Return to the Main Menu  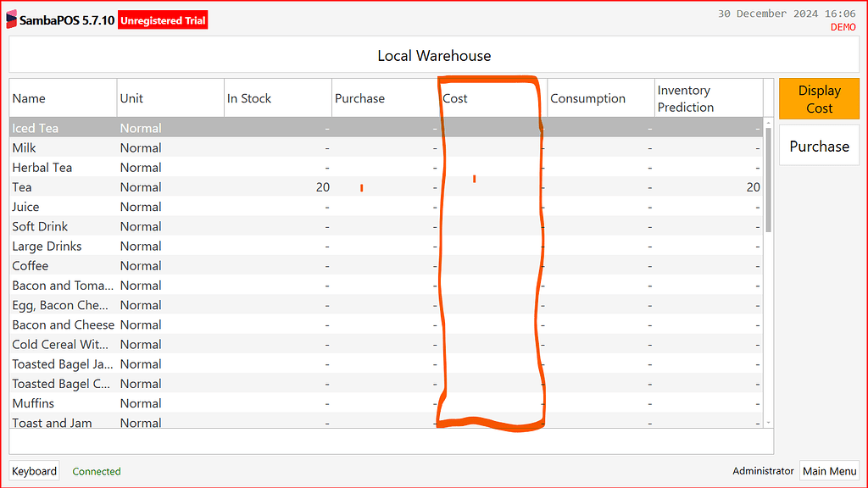829,470
